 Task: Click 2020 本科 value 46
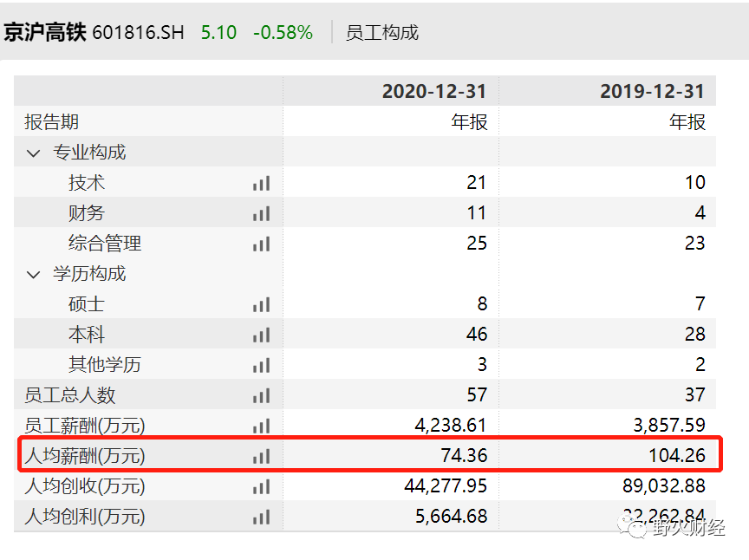click(x=477, y=335)
